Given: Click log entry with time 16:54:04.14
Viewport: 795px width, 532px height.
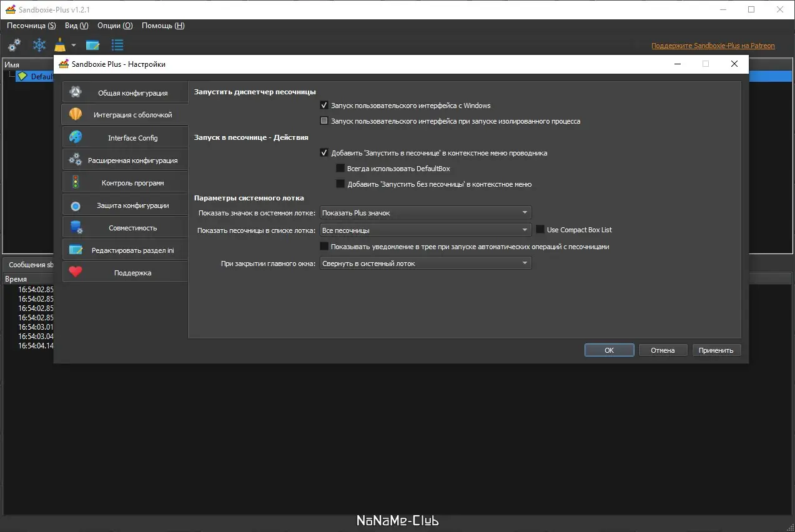Looking at the screenshot, I should (x=36, y=345).
